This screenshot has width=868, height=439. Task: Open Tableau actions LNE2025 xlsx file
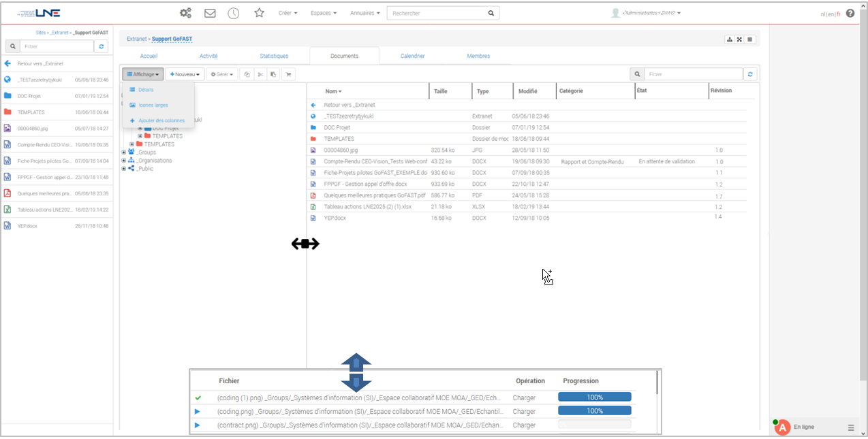pos(367,207)
